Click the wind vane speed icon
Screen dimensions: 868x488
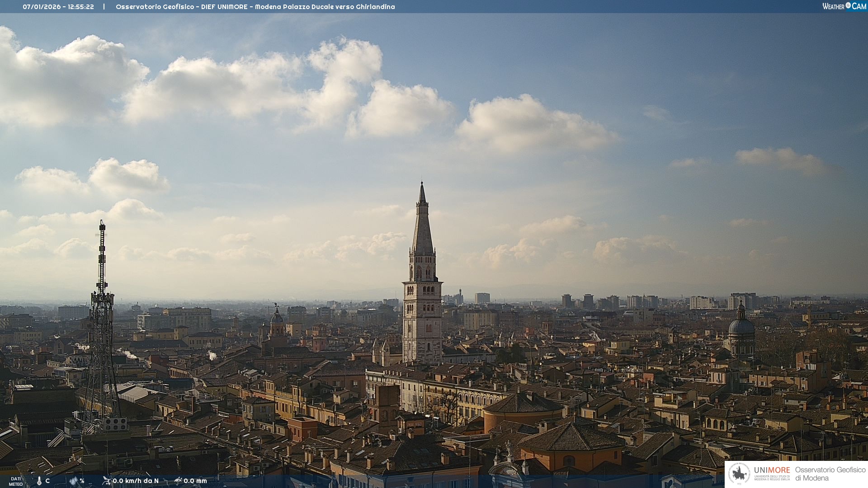pos(106,481)
